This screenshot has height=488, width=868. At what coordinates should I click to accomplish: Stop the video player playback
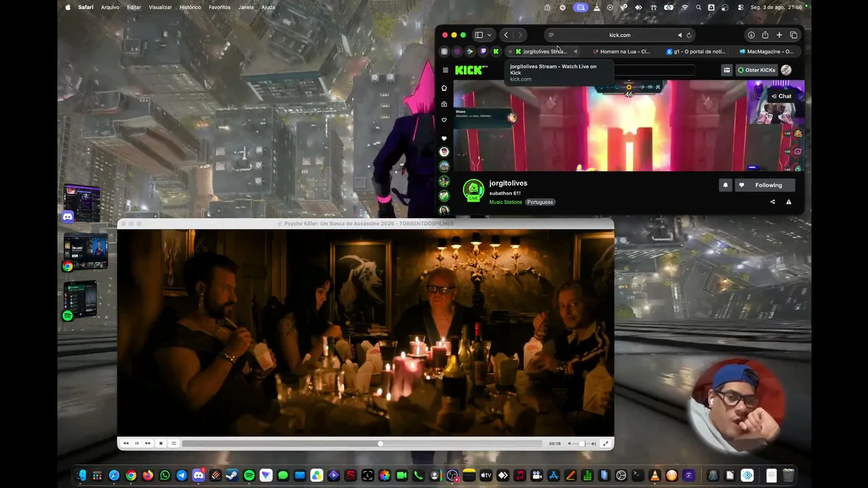pyautogui.click(x=161, y=443)
